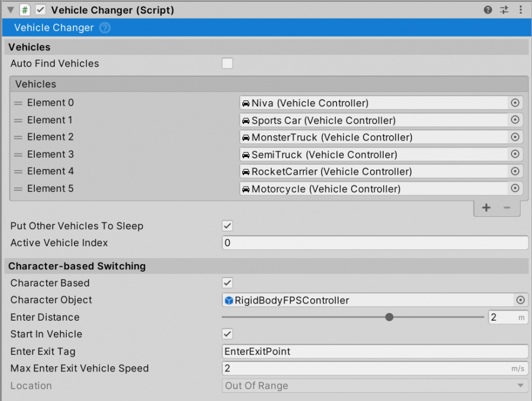Toggle Start In Vehicle checkbox

coord(228,334)
